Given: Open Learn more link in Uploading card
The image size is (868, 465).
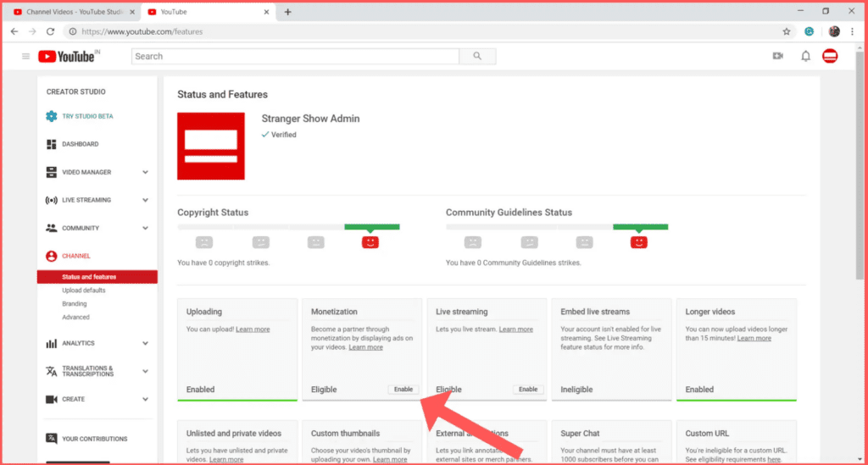Looking at the screenshot, I should 253,329.
